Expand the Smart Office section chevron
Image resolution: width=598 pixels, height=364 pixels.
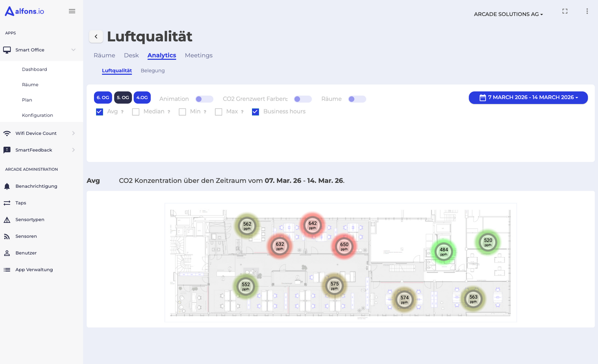[x=73, y=50]
